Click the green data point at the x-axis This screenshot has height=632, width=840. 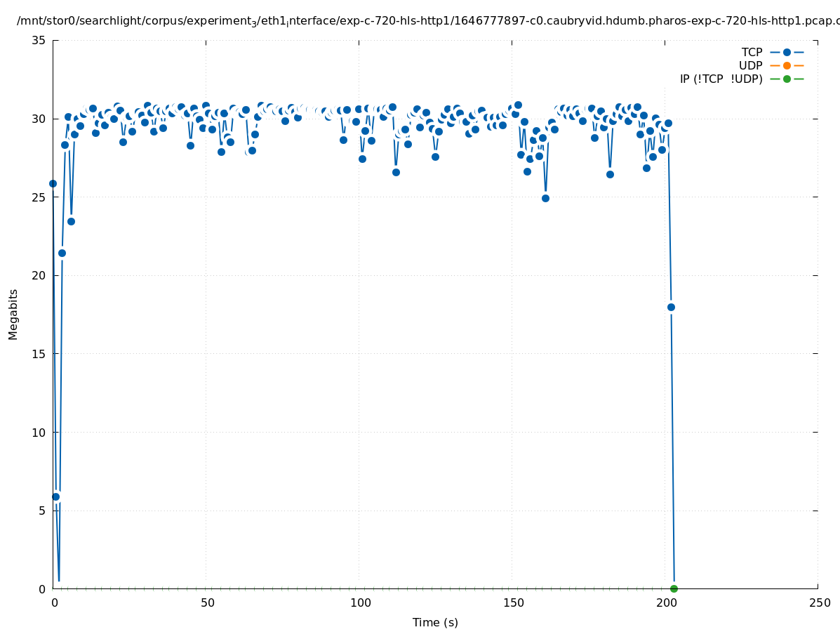674,588
